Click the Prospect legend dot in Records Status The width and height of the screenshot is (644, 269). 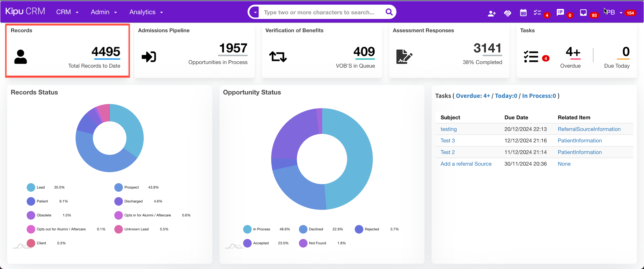tap(118, 187)
